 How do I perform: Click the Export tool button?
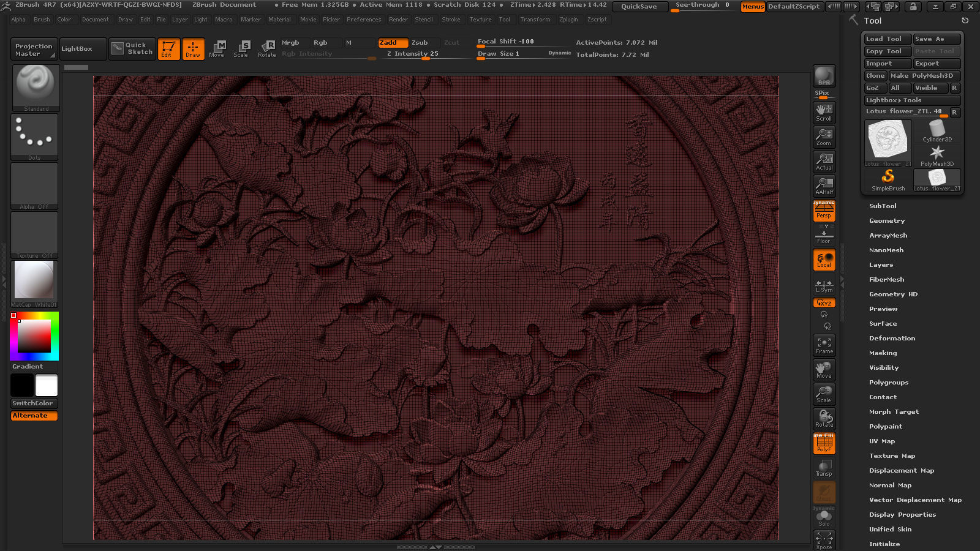[x=937, y=64]
